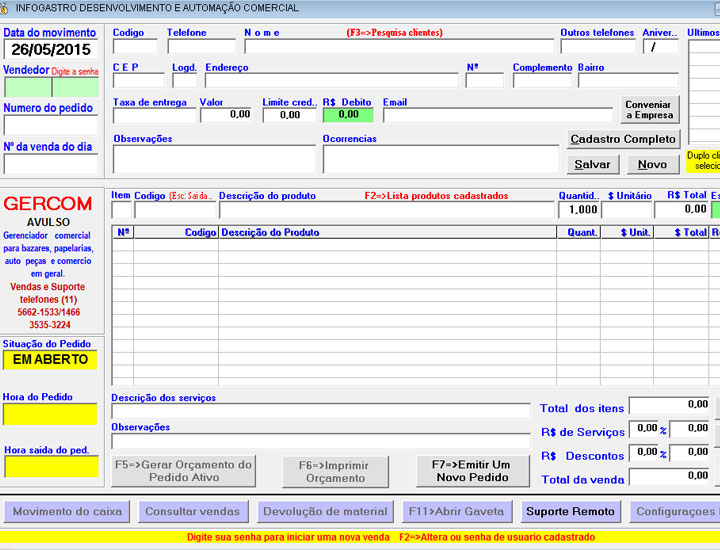Open Movimento do caixa
The image size is (720, 550).
click(x=67, y=511)
